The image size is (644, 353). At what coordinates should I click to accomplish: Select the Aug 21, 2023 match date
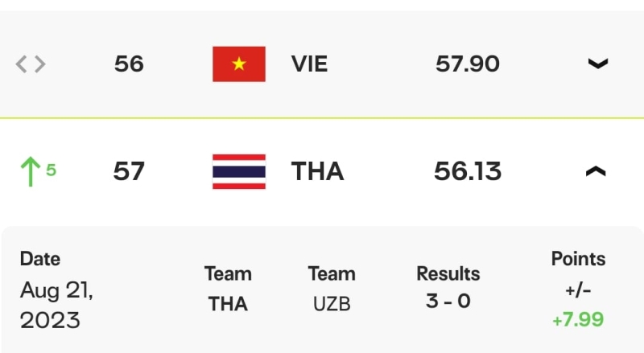56,305
